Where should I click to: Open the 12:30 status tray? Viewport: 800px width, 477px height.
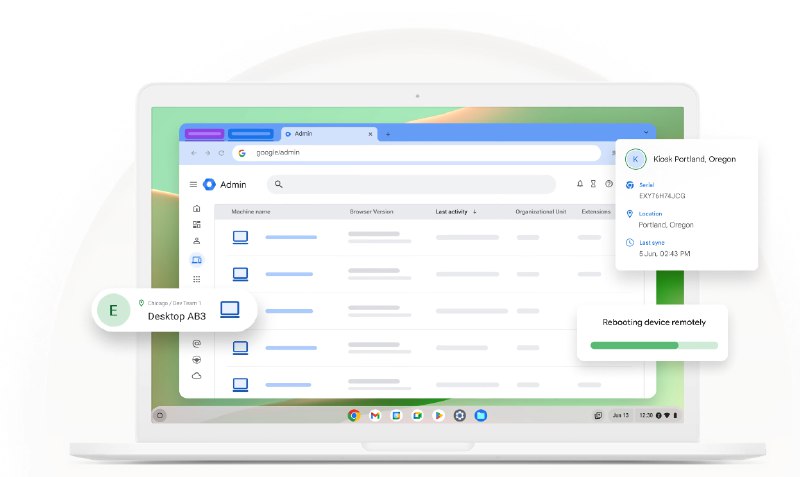658,415
